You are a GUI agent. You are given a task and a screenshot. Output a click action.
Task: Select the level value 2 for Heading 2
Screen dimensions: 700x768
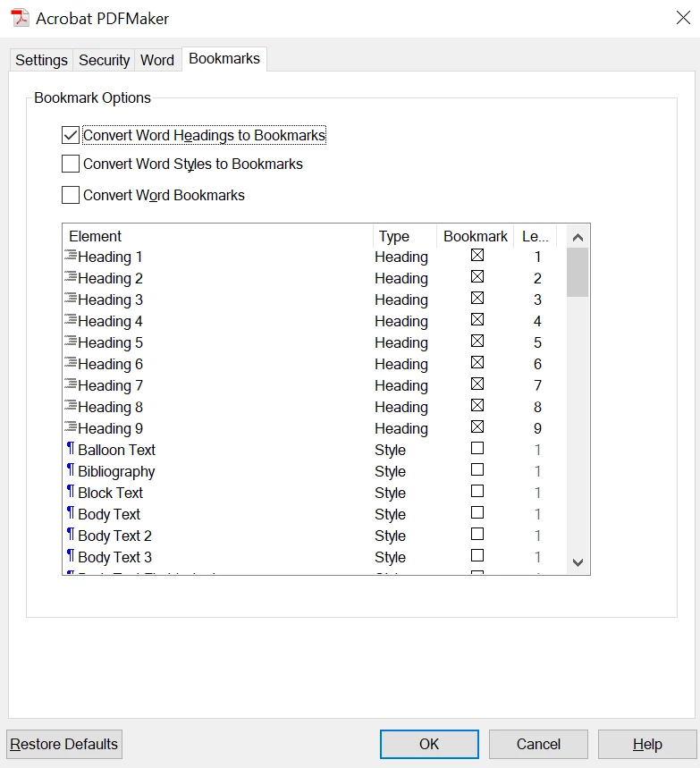[x=537, y=278]
